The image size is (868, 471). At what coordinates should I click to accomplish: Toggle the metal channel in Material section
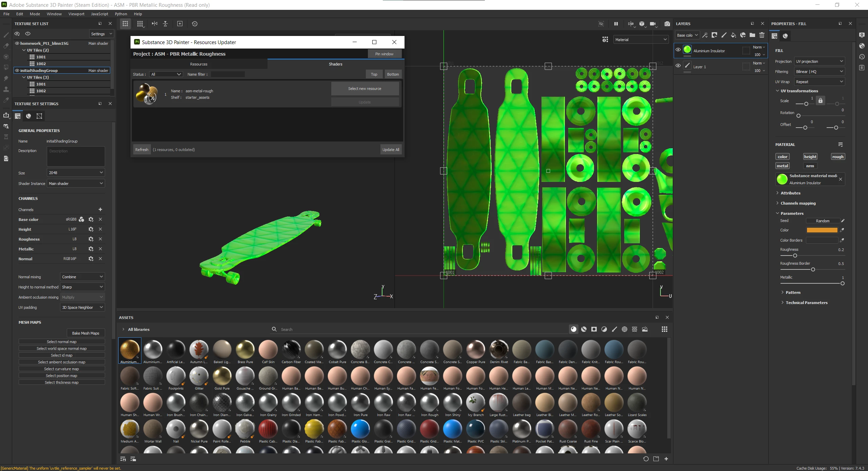[782, 166]
